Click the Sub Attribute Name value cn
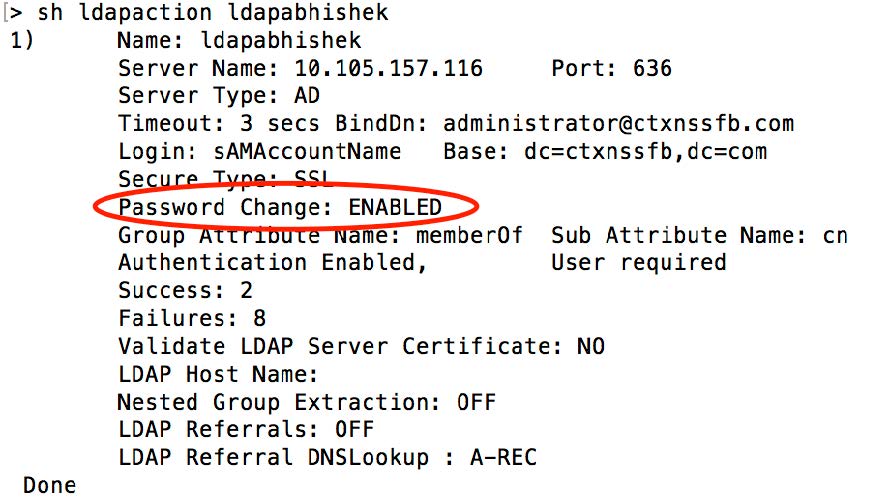 (834, 235)
